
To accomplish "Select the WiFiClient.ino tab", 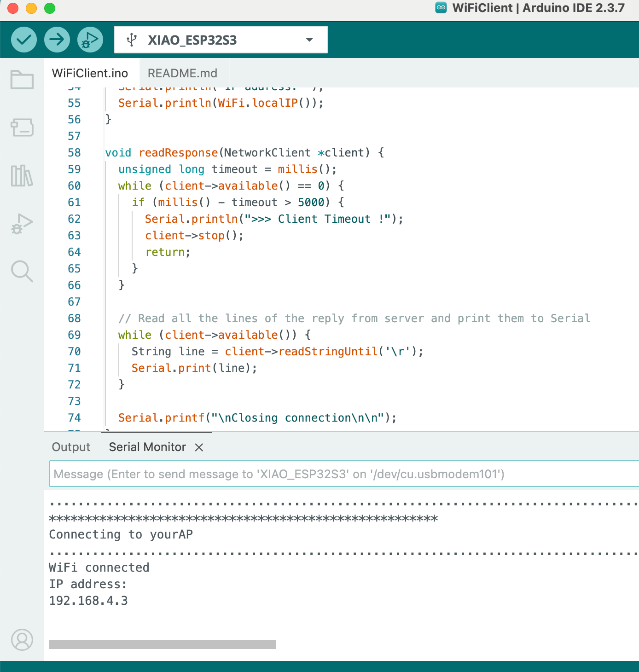I will 90,73.
